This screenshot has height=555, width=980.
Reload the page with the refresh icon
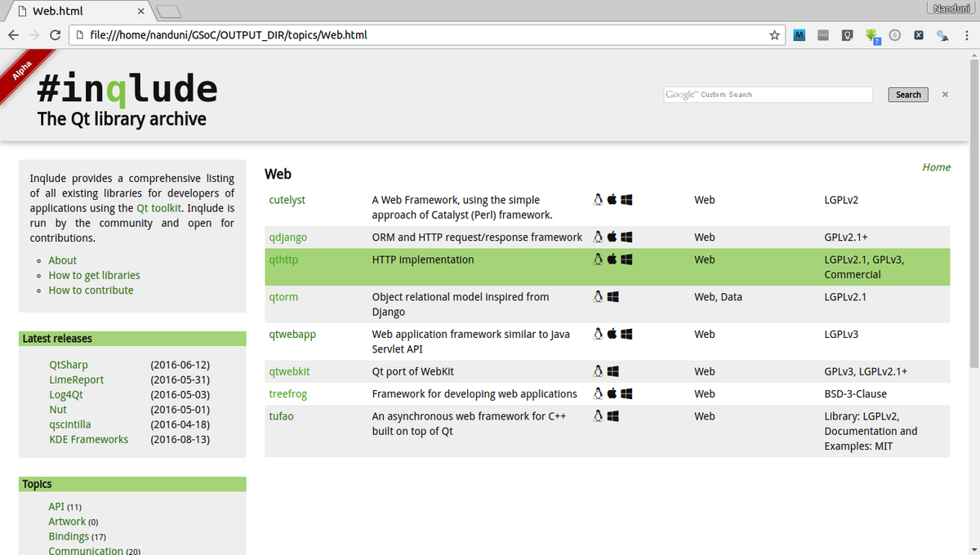pos(56,35)
